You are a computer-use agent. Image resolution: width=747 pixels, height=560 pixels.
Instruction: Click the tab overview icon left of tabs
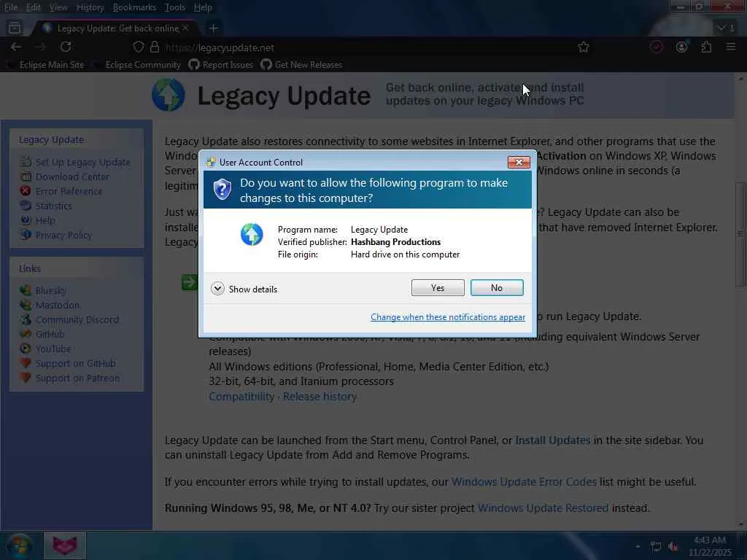click(x=15, y=28)
